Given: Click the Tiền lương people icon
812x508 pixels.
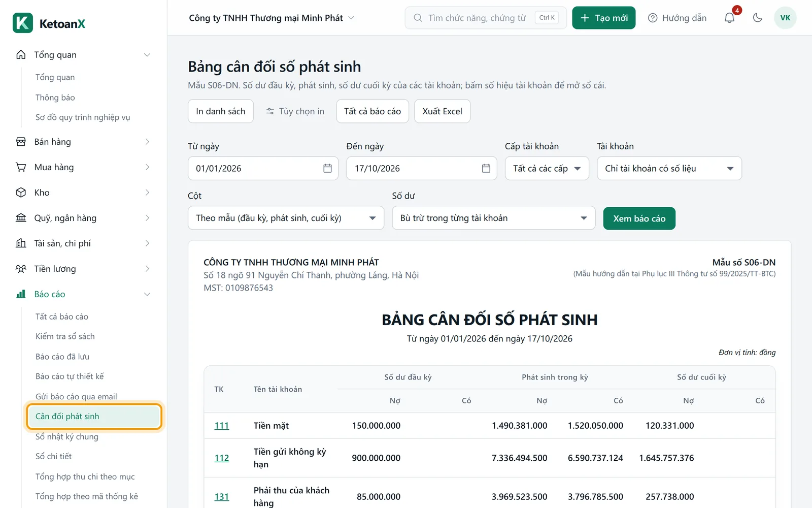Looking at the screenshot, I should click(21, 269).
